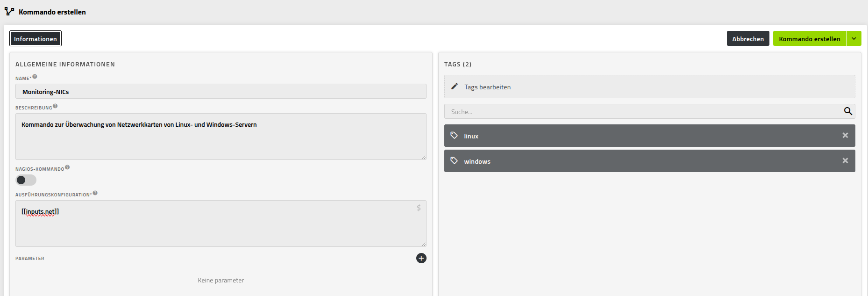Focus the Beschreibung text area
The image size is (868, 296).
point(221,140)
